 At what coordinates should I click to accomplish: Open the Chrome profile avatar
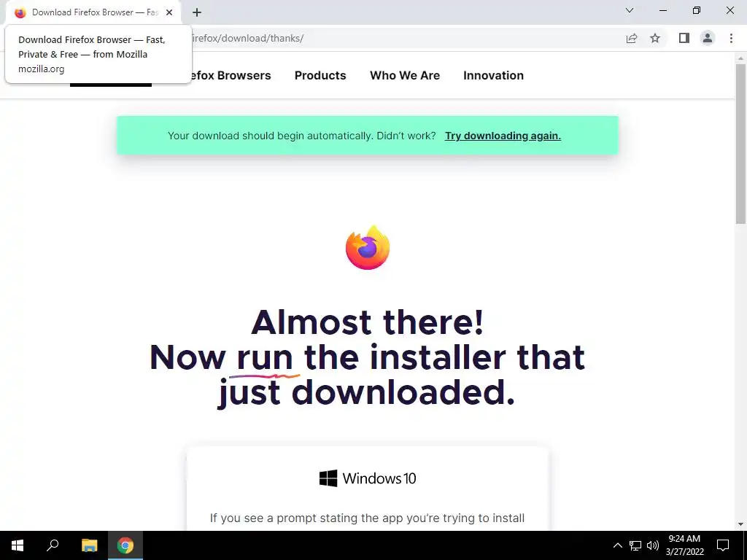708,38
